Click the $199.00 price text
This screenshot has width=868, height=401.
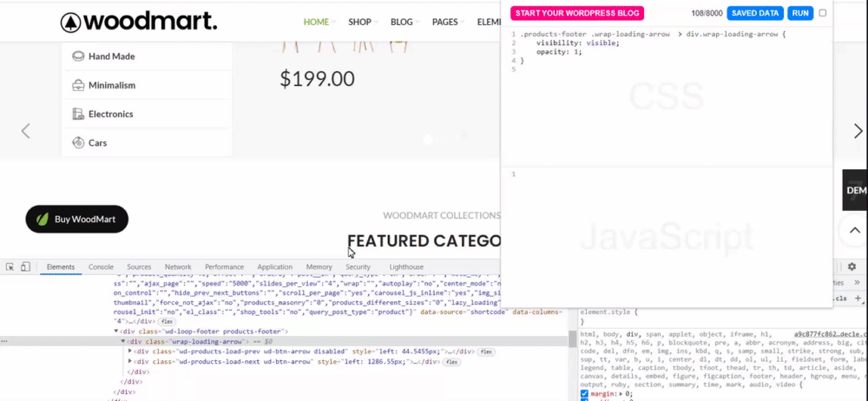[317, 79]
